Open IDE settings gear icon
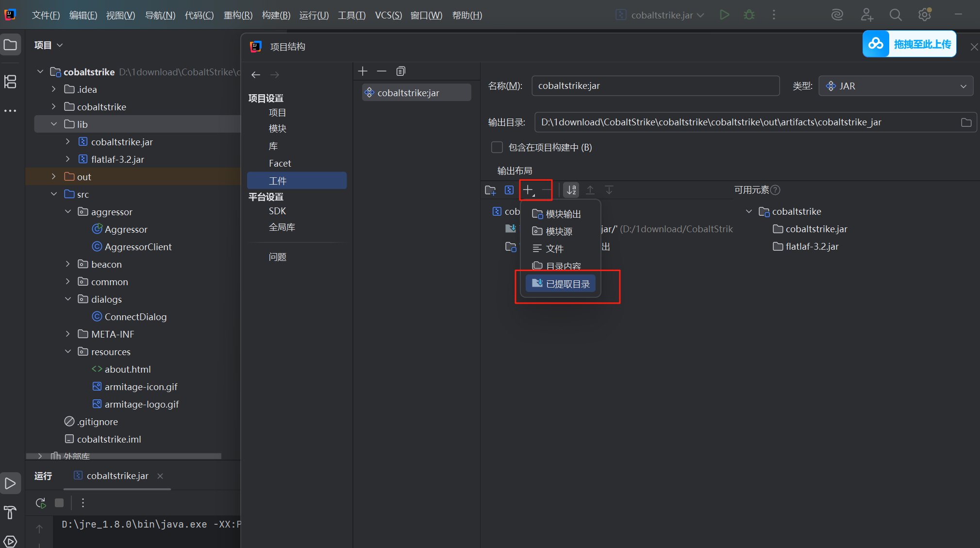The height and width of the screenshot is (548, 980). [925, 15]
